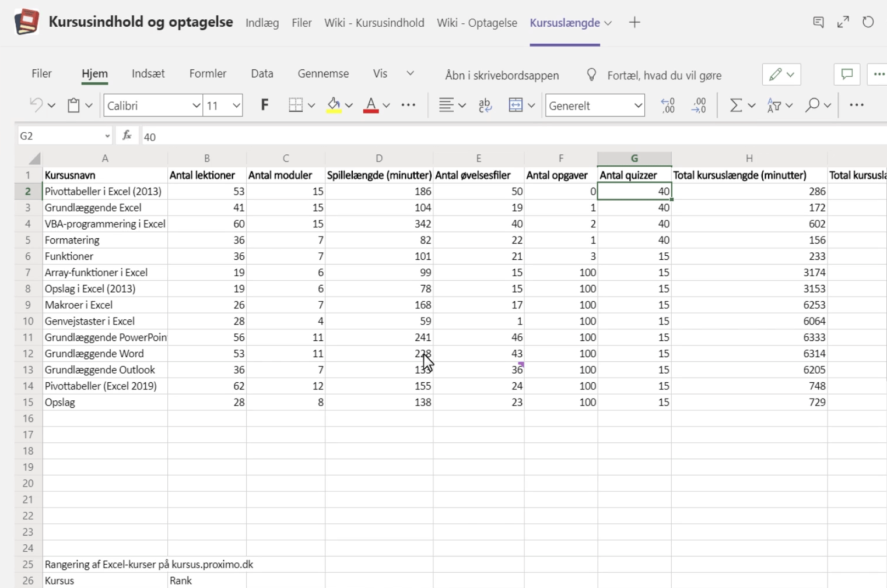Apply the red font color A

coord(371,105)
